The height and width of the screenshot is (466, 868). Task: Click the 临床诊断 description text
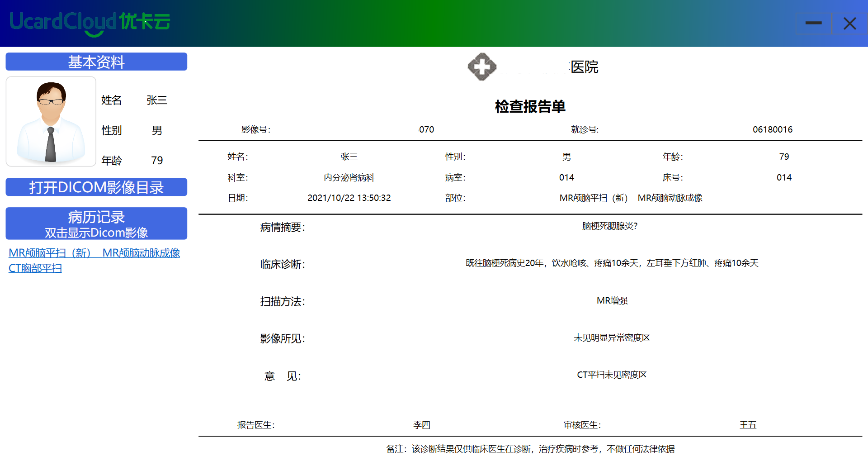point(612,263)
